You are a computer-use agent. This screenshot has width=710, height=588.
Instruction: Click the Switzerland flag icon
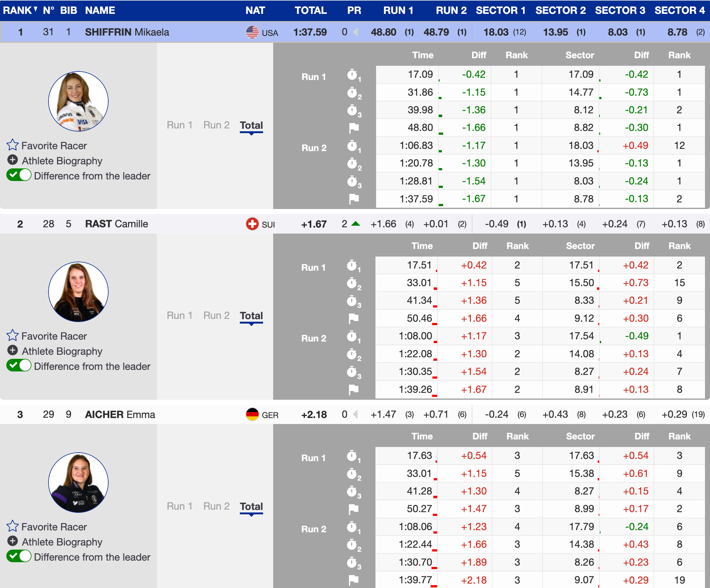[x=252, y=224]
